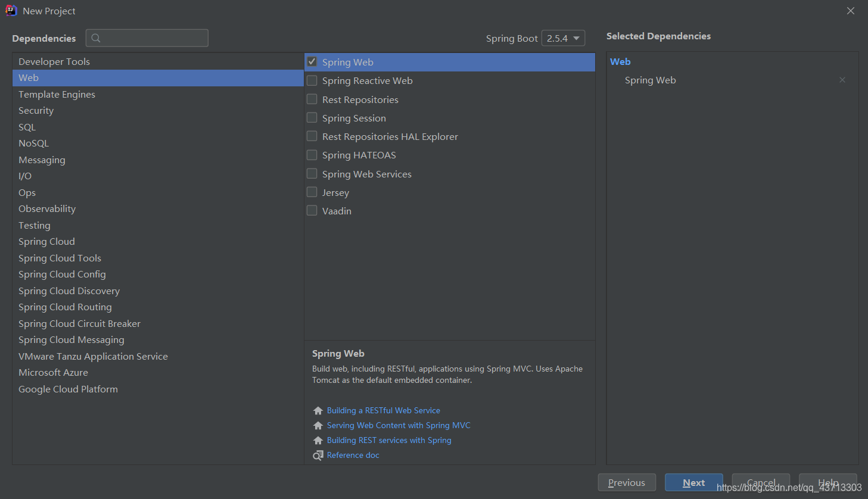Viewport: 868px width, 499px height.
Task: Proceed with the Next button
Action: (x=694, y=482)
